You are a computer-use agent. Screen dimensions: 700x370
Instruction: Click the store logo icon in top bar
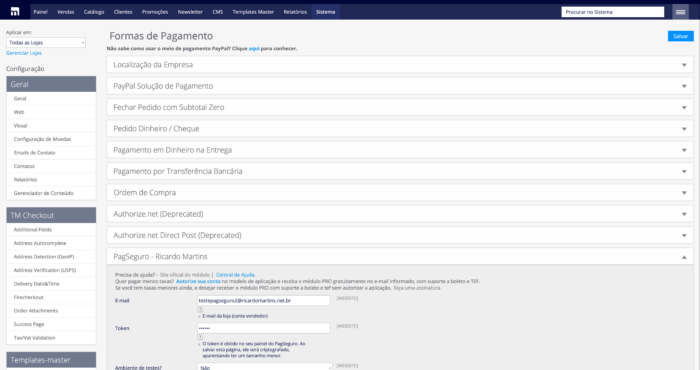point(15,12)
